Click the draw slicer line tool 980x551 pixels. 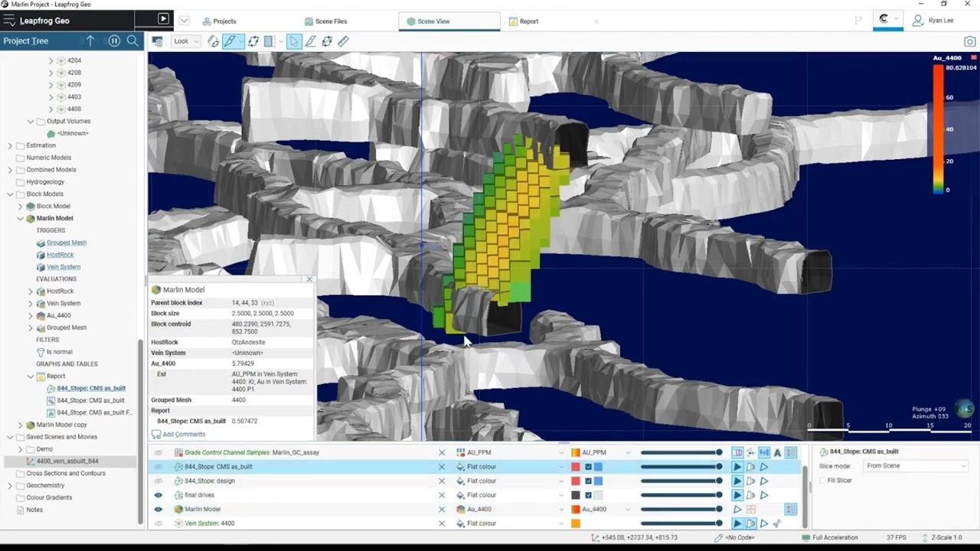[x=230, y=41]
